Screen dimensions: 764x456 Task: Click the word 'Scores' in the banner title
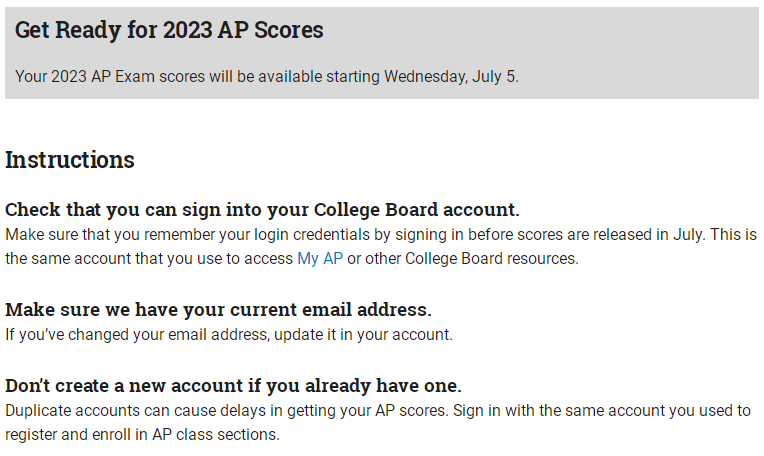(288, 30)
